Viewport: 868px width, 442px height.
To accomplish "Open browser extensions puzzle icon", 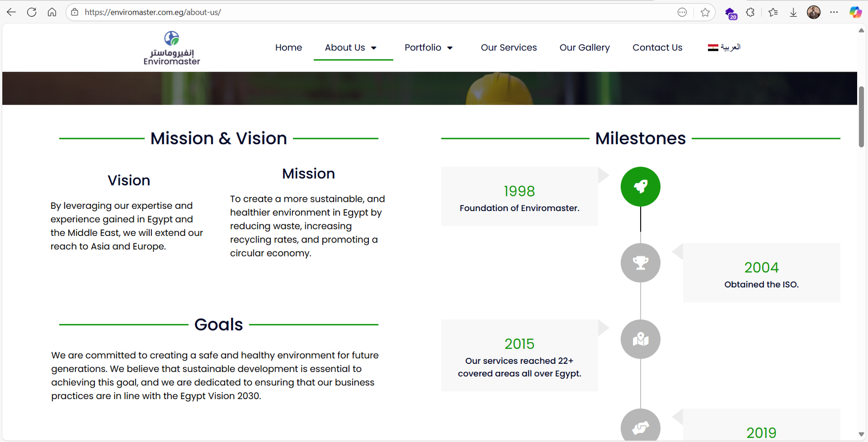I will coord(750,12).
